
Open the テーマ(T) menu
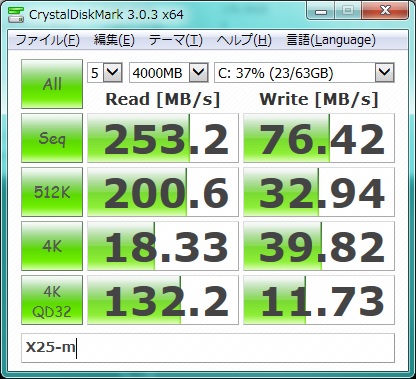click(175, 40)
